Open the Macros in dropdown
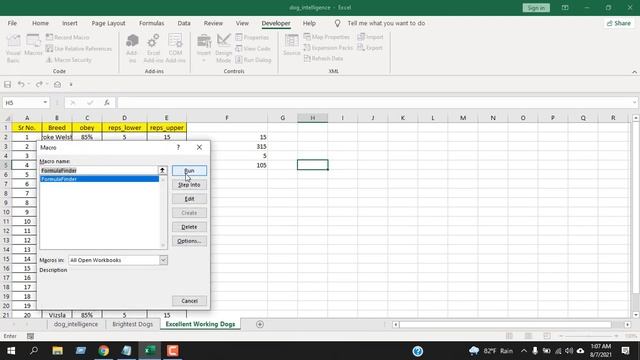 point(163,260)
